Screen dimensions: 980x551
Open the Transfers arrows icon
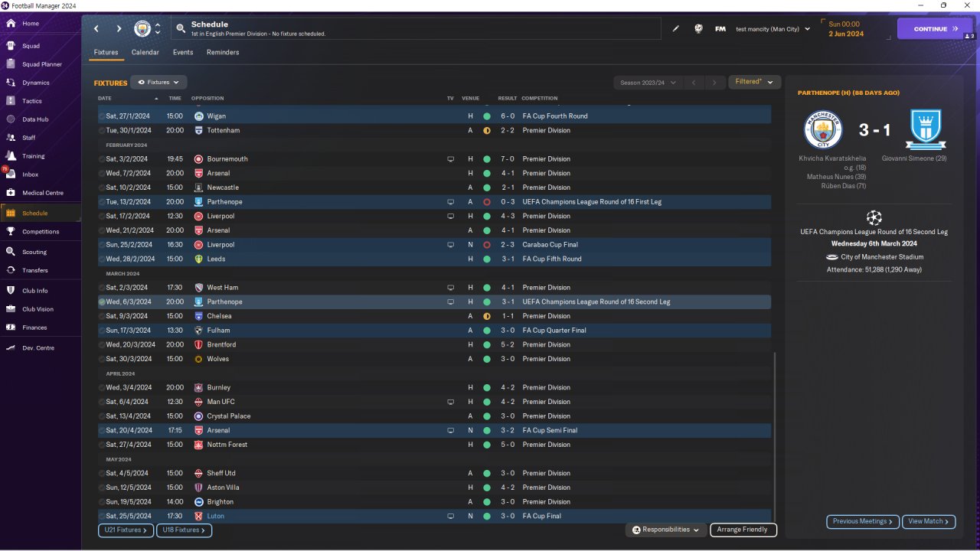click(x=11, y=270)
